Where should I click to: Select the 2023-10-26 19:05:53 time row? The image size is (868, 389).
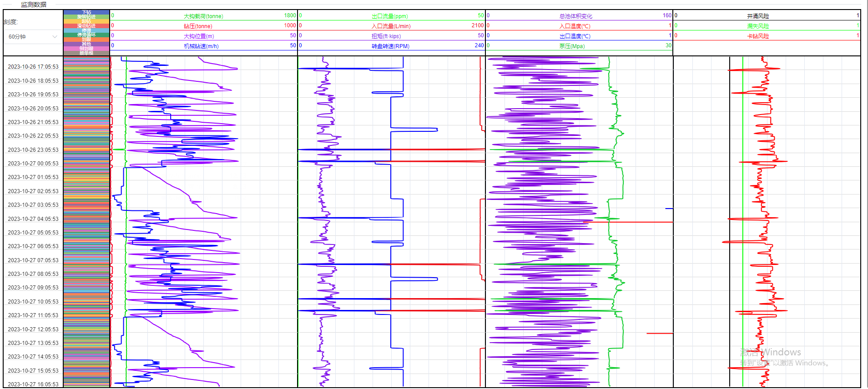click(33, 95)
